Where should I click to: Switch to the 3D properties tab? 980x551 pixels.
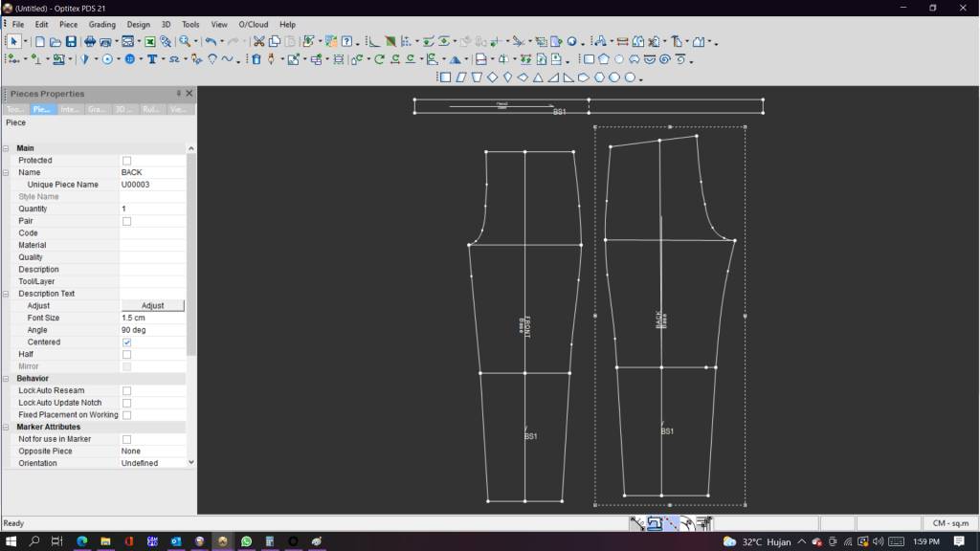tap(124, 108)
